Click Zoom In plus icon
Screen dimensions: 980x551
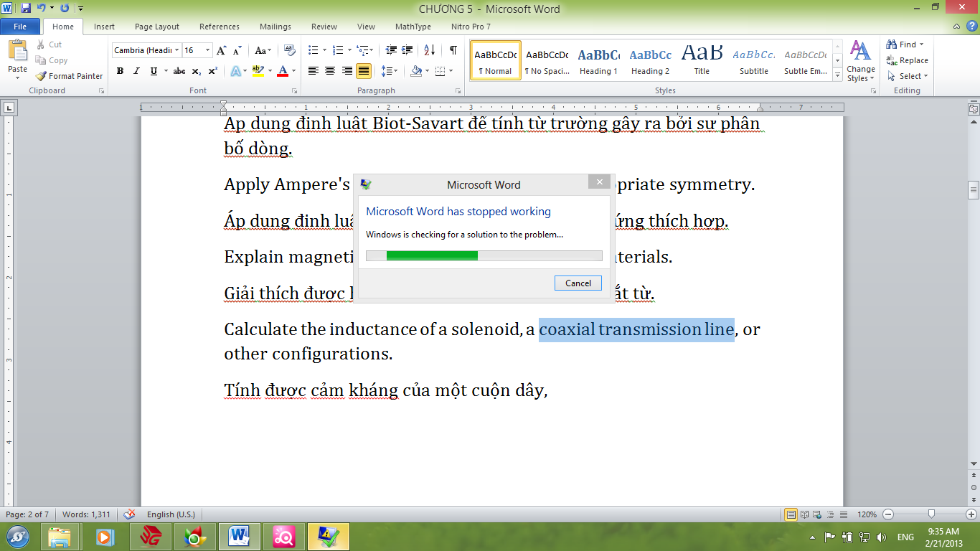[x=971, y=514]
